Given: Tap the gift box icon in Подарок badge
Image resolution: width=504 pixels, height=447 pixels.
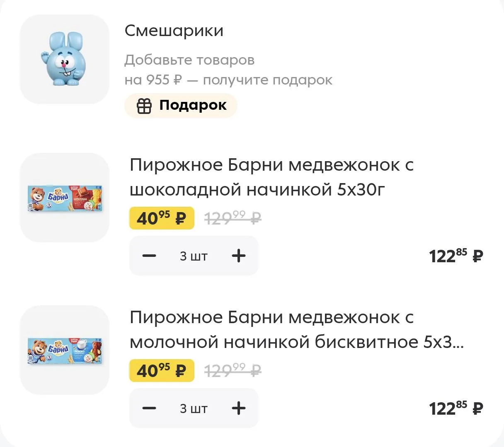Looking at the screenshot, I should click(x=144, y=106).
